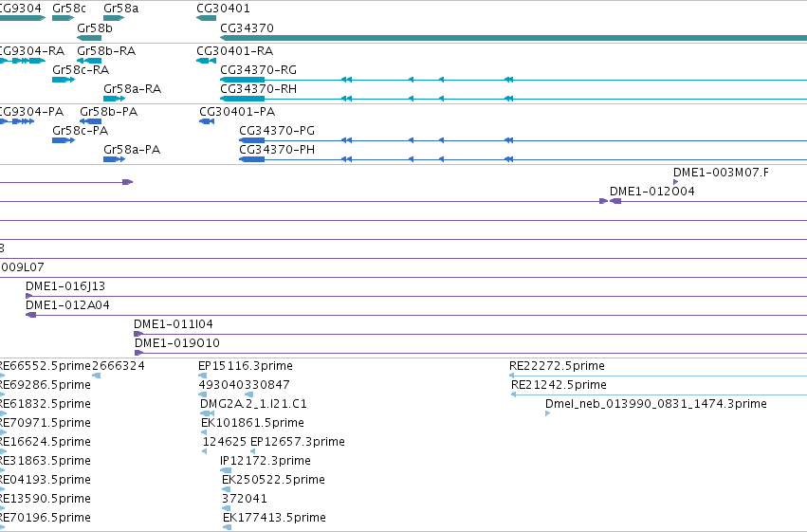Open the Gr58c-PA protein feature
Image resolution: width=807 pixels, height=532 pixels.
(x=64, y=140)
